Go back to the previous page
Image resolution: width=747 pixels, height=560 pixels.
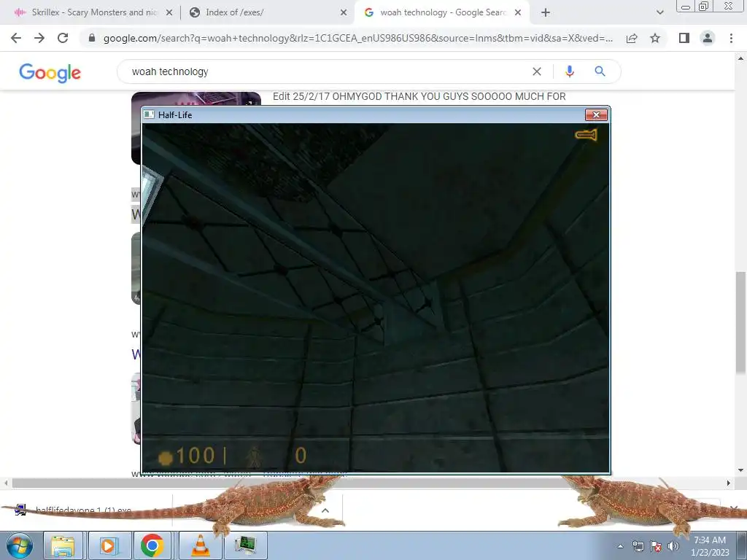tap(16, 38)
